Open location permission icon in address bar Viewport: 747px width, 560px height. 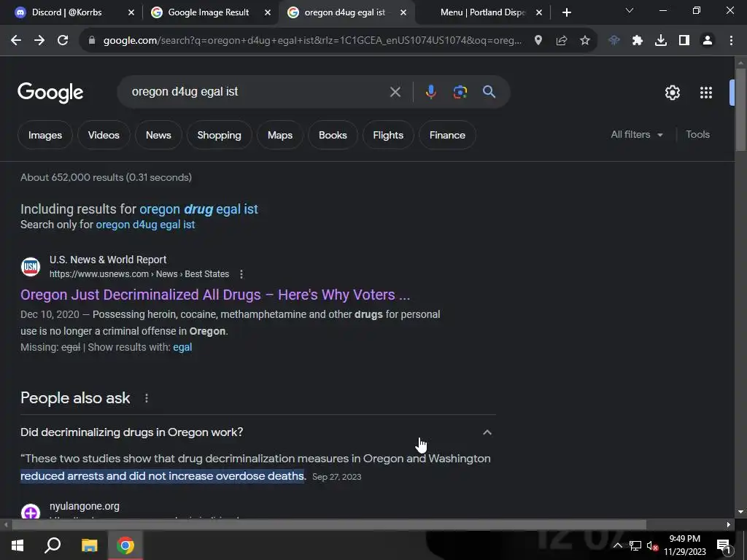coord(538,41)
